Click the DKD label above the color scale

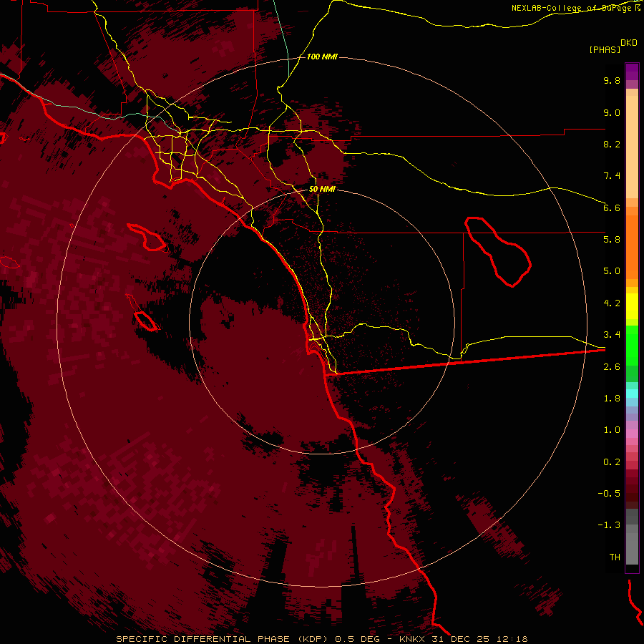[x=629, y=43]
